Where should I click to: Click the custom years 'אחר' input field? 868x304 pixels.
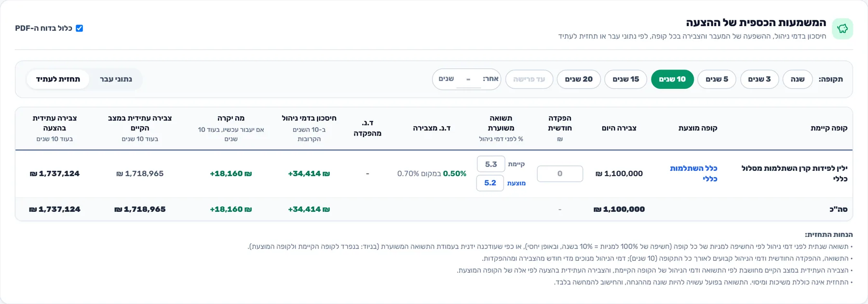point(468,80)
